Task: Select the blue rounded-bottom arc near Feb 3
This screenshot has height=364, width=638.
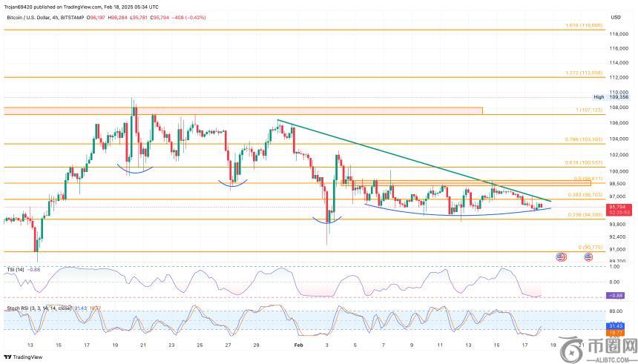Action: (x=326, y=219)
